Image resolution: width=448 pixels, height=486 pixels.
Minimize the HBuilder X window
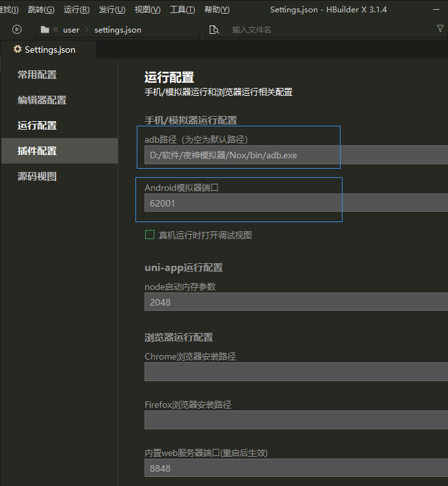tap(436, 10)
